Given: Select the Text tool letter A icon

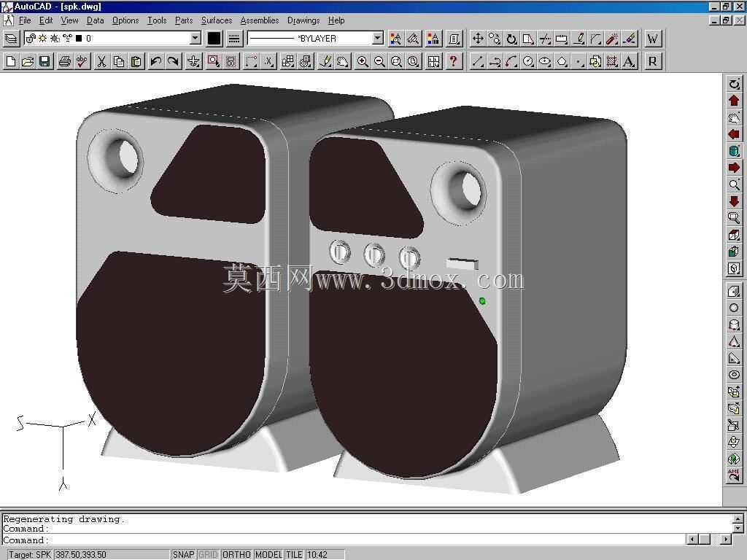Looking at the screenshot, I should tap(630, 61).
